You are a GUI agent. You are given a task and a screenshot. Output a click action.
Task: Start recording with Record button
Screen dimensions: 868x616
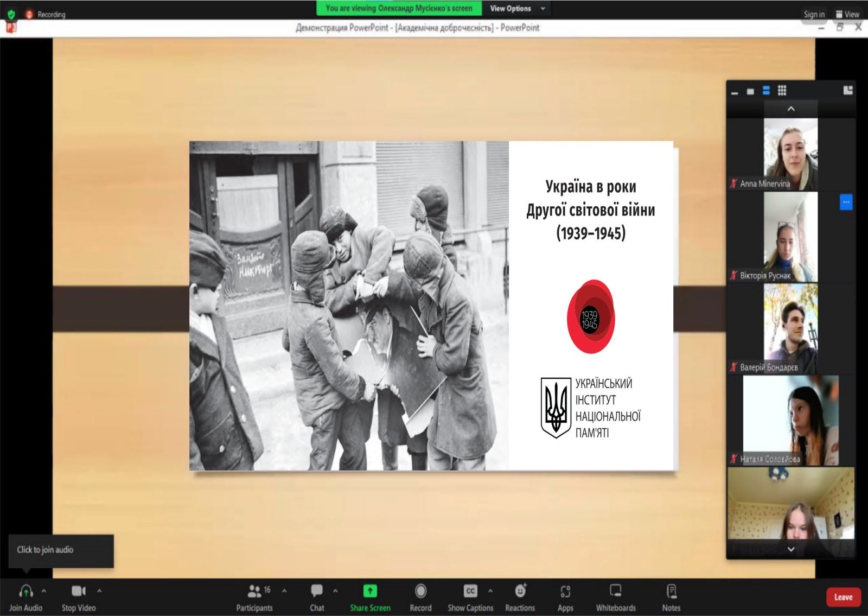coord(420,597)
